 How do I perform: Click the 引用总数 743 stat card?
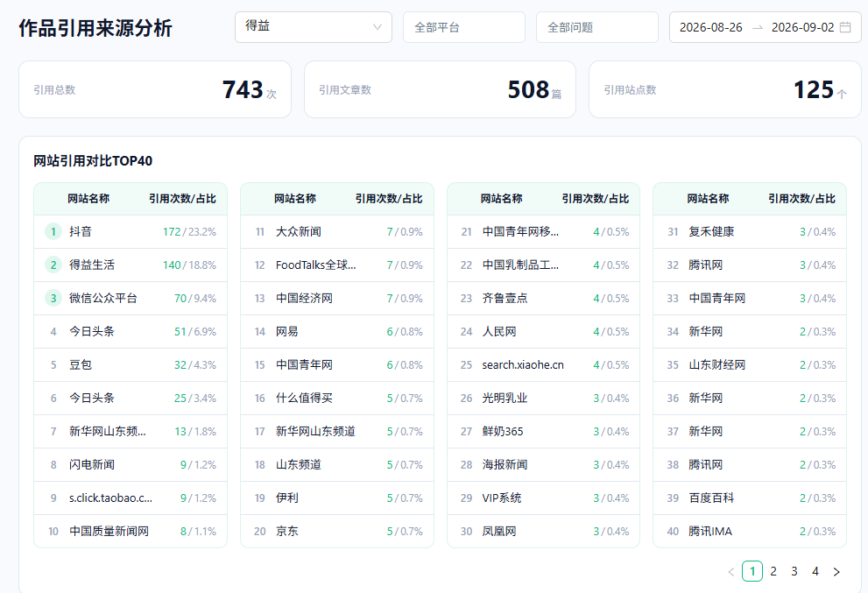[x=155, y=89]
